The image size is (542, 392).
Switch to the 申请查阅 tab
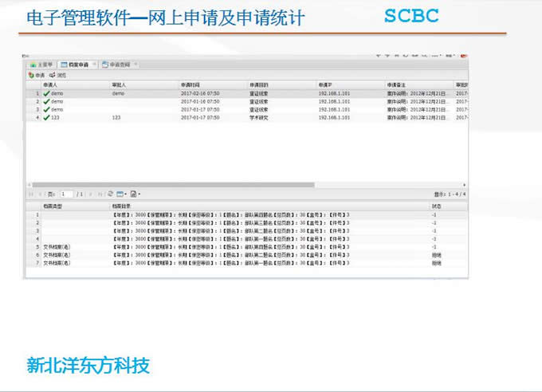[116, 65]
